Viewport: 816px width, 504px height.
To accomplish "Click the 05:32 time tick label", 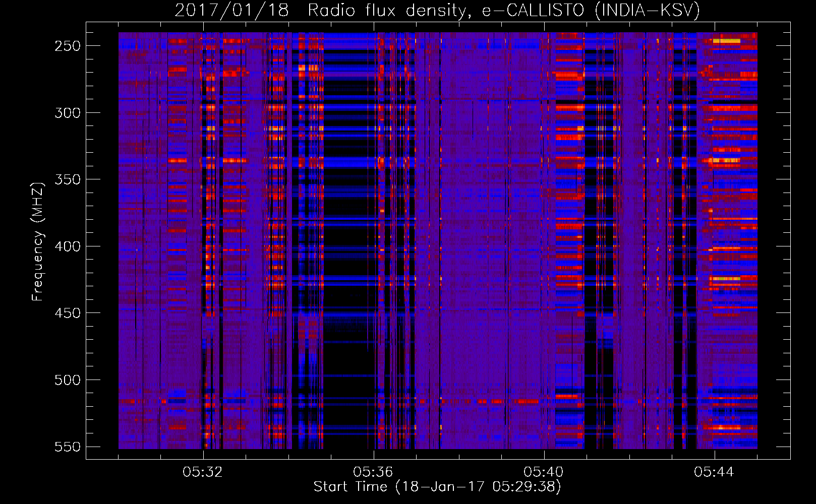I will (x=203, y=472).
